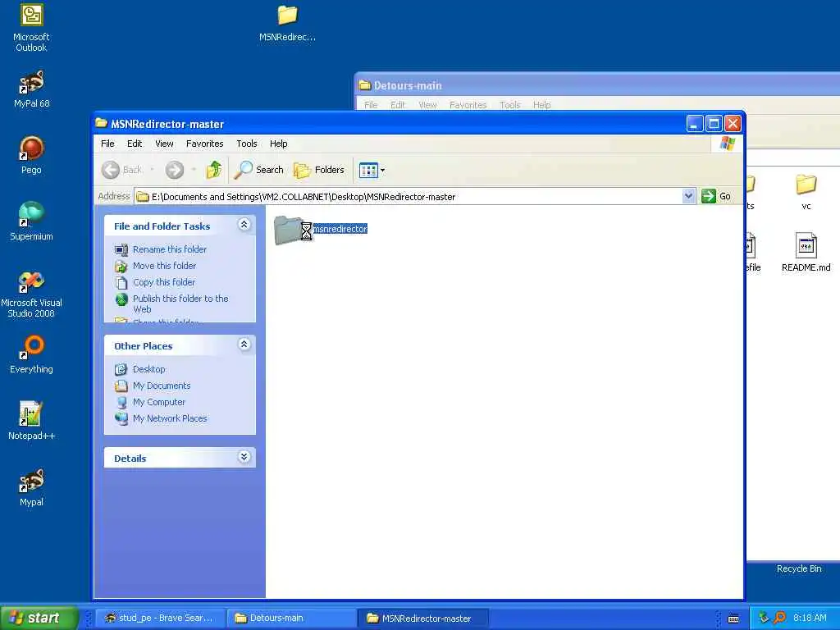Click the orange magnifier tray icon
The image size is (840, 630).
point(779,618)
